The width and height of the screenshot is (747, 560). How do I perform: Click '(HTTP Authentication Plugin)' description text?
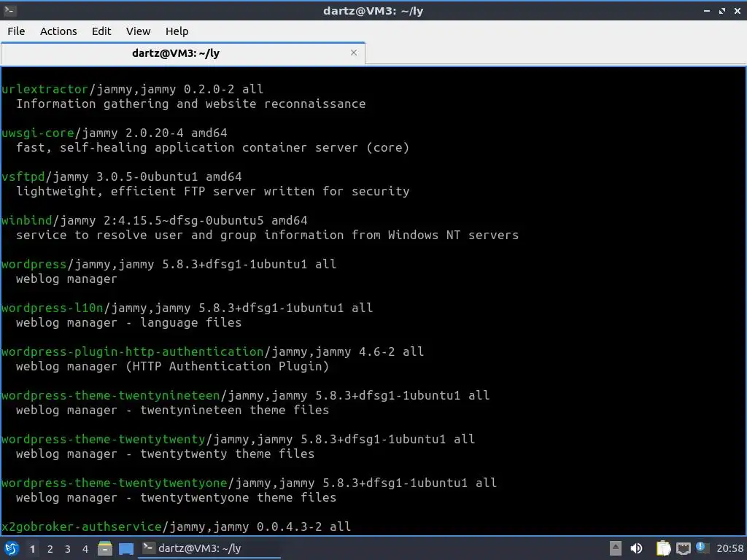coord(228,367)
